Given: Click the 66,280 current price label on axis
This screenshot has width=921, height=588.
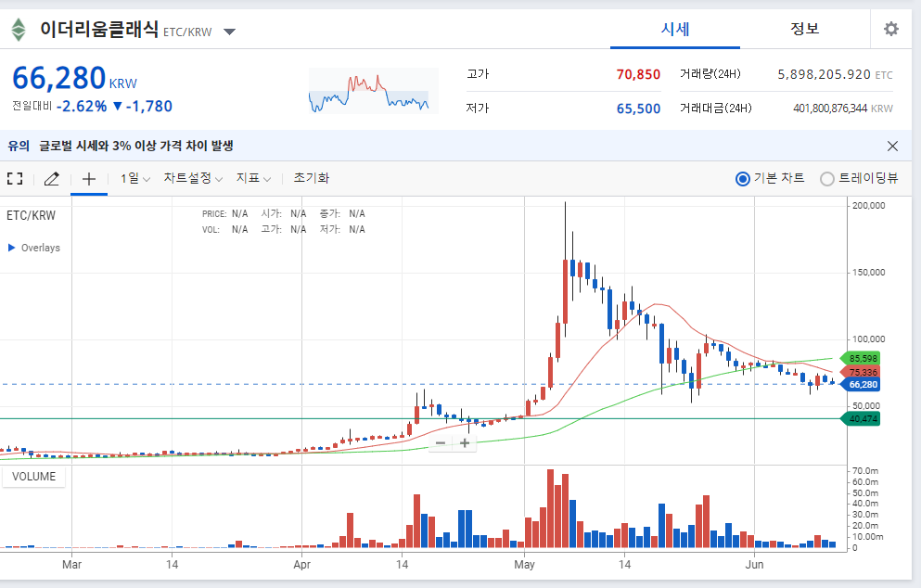Looking at the screenshot, I should coord(861,385).
